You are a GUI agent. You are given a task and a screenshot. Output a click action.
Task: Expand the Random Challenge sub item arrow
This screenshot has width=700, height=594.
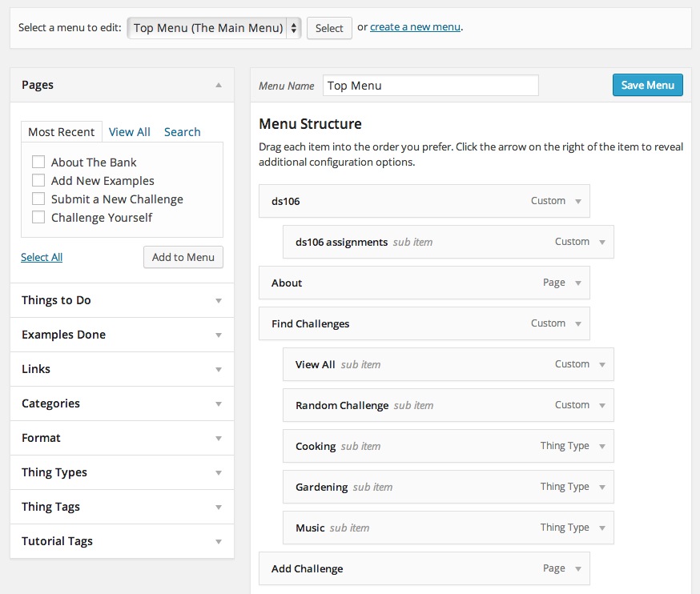pyautogui.click(x=602, y=405)
